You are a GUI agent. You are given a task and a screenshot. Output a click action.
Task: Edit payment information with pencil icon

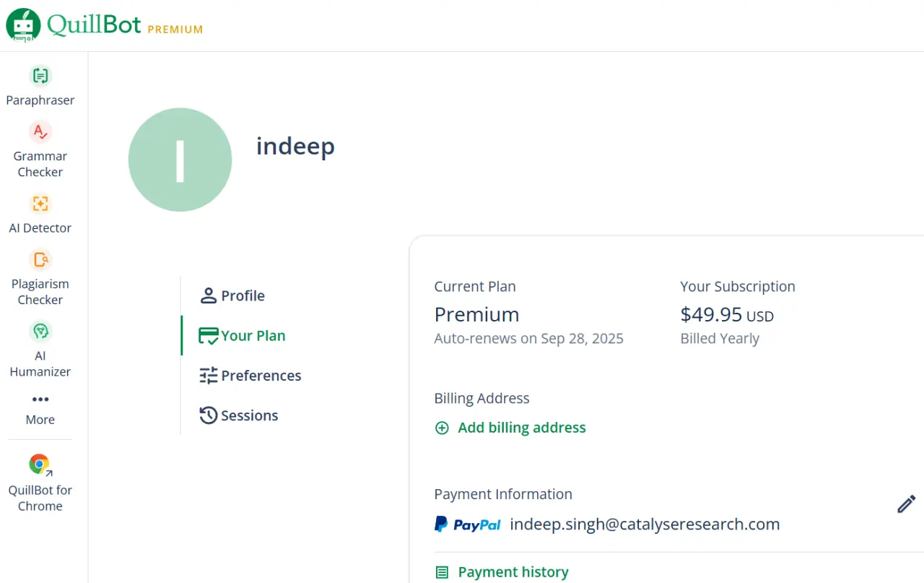click(x=906, y=504)
